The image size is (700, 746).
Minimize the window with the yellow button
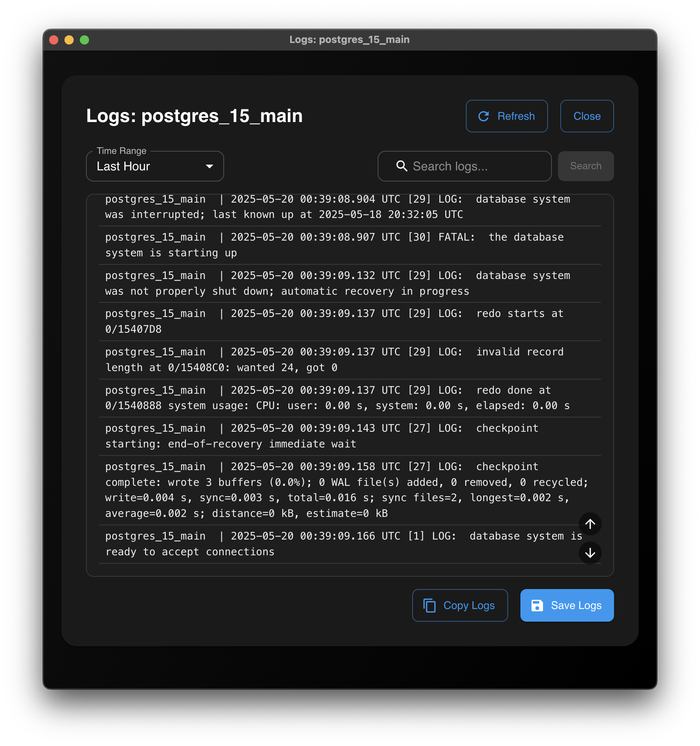pyautogui.click(x=69, y=40)
